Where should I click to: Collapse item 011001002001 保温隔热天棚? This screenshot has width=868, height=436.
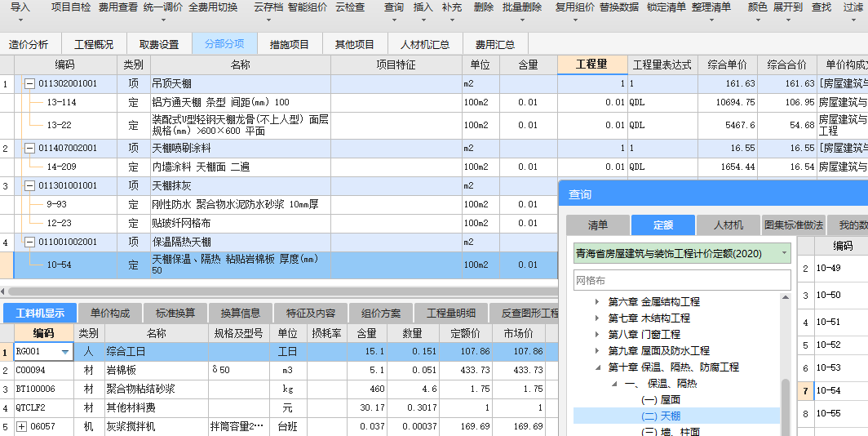click(x=30, y=242)
